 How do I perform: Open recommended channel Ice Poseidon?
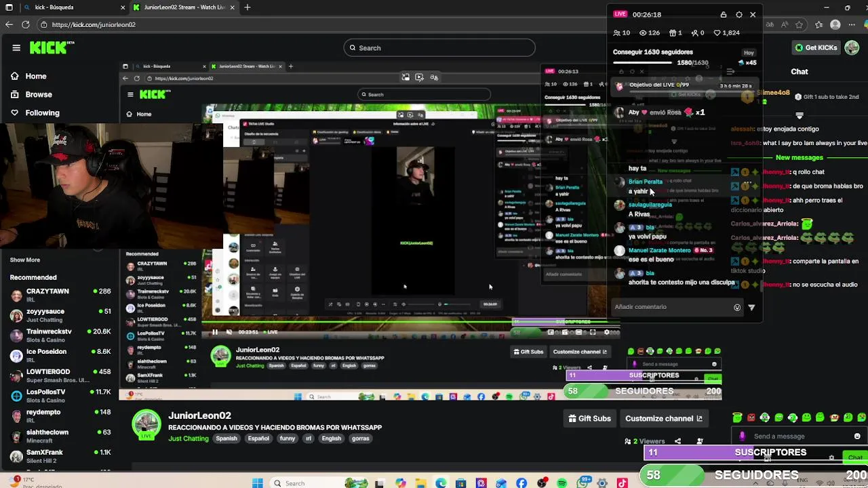tap(60, 355)
